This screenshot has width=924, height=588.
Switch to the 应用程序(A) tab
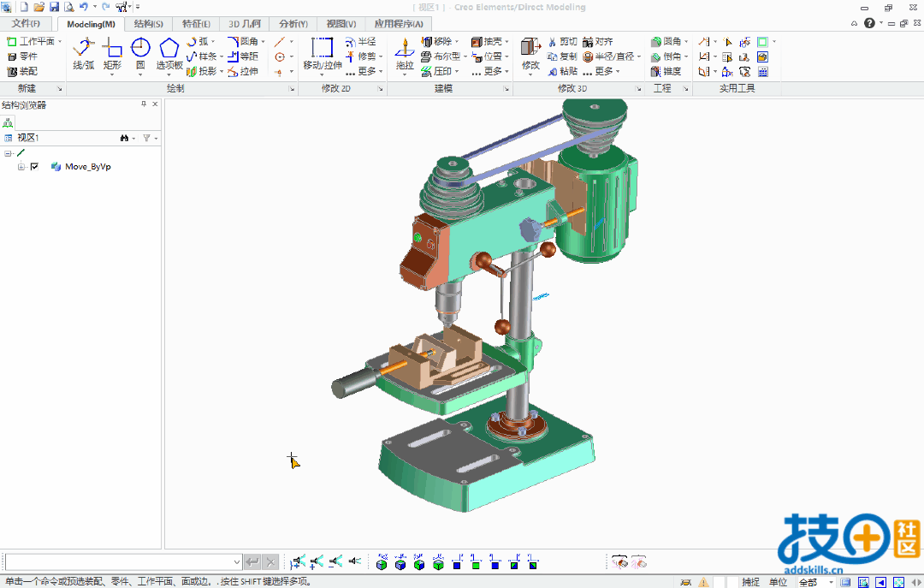coord(399,24)
